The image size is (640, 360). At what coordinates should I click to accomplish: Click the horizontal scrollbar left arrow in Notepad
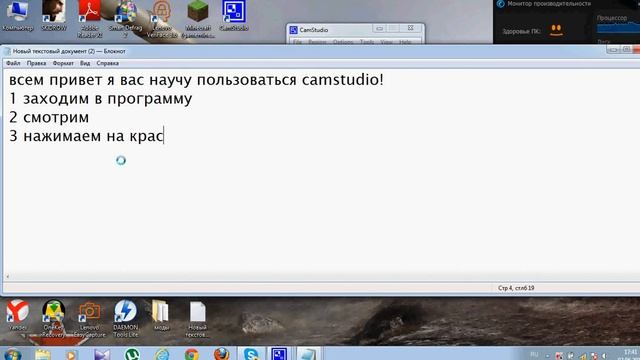[7, 277]
